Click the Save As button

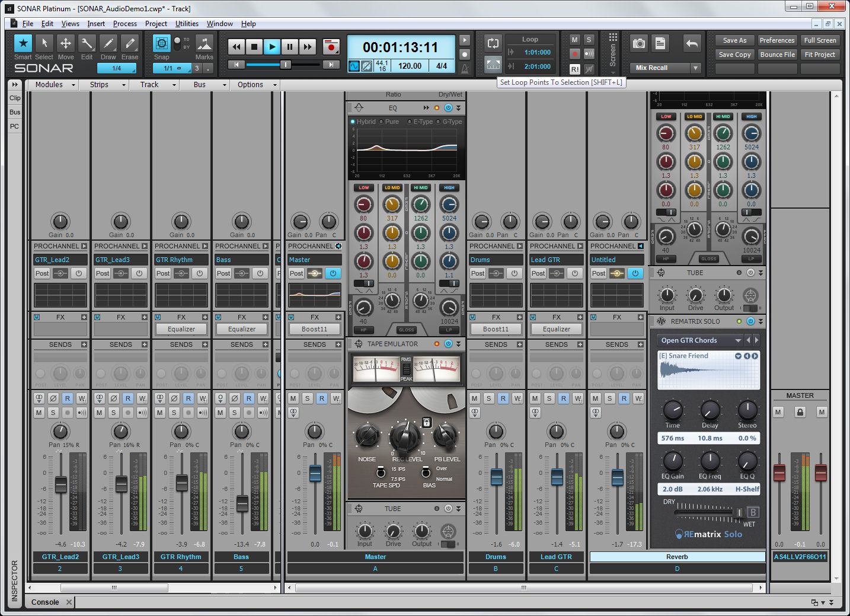(734, 40)
